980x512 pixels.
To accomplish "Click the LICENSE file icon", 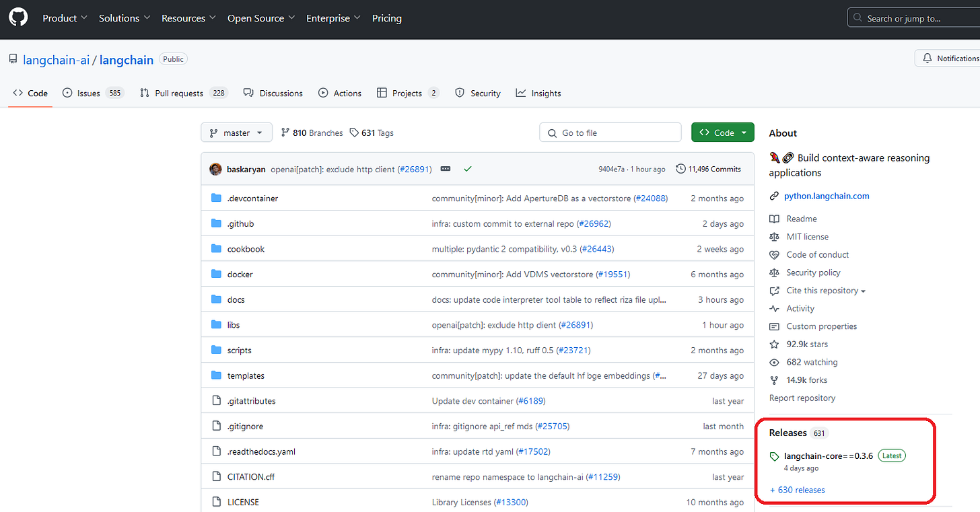I will coord(216,502).
